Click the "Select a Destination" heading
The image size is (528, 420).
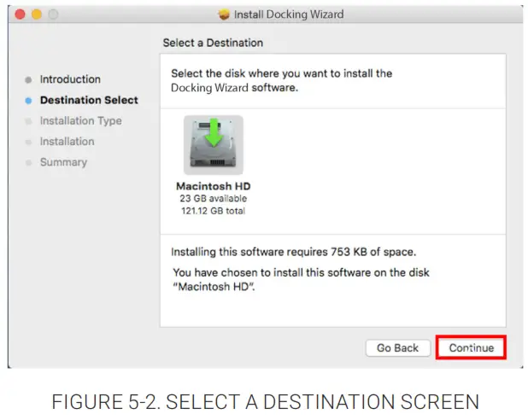(213, 43)
